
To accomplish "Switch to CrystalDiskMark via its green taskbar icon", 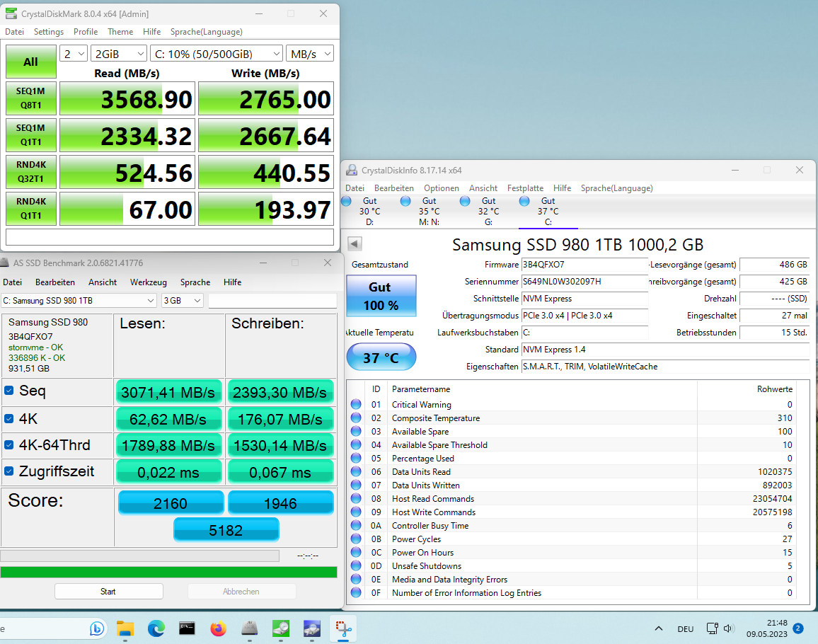I will (x=281, y=628).
